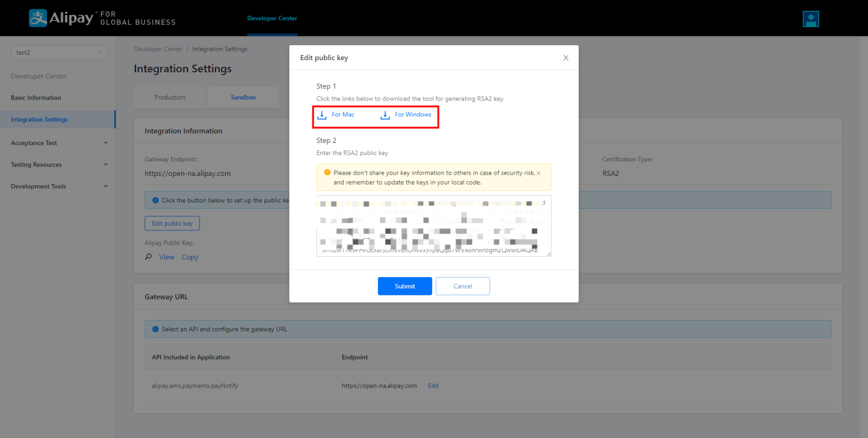The width and height of the screenshot is (868, 438).
Task: Click the Step 2 heading in dialog
Action: (326, 141)
